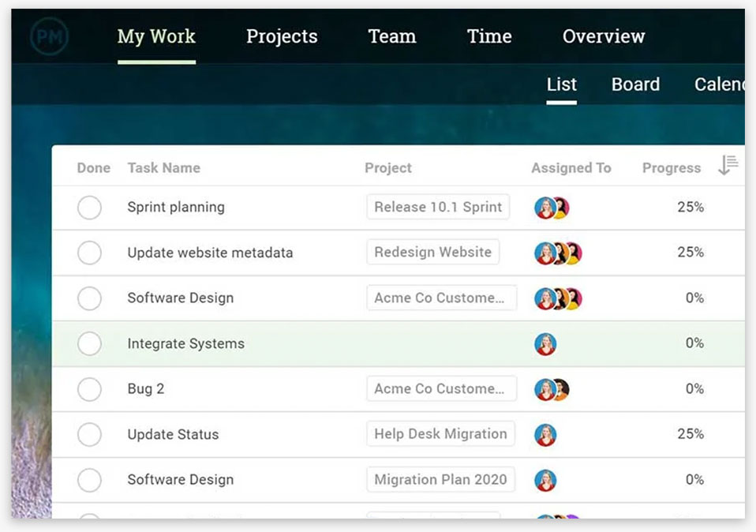
Task: Click assignee avatars for Update website metadata
Action: click(x=559, y=253)
